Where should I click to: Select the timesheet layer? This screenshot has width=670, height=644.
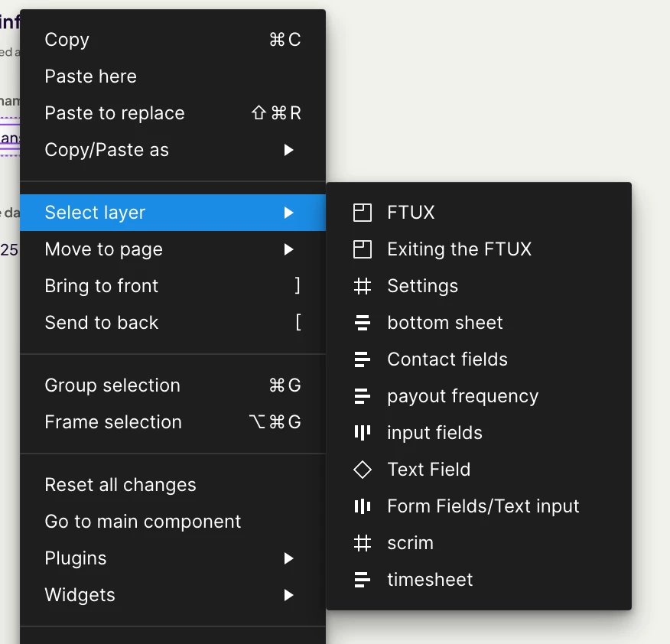coord(430,580)
